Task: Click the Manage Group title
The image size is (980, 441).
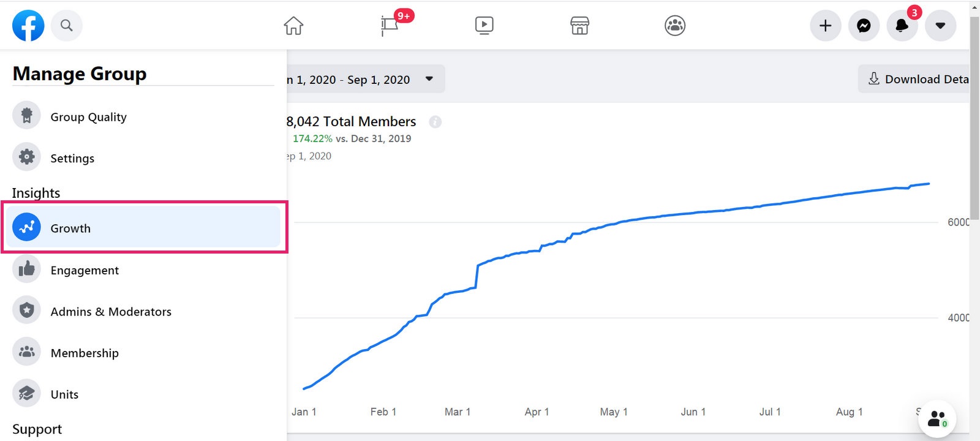Action: pos(80,73)
